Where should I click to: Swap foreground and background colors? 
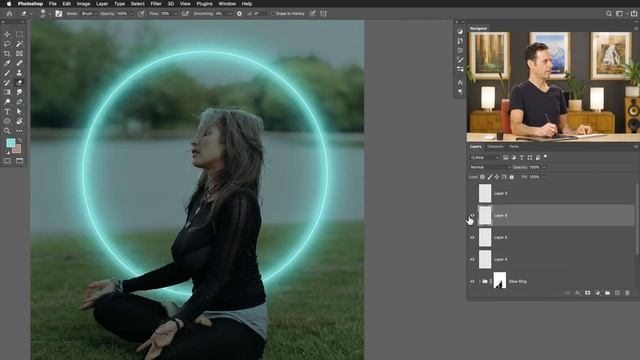click(x=20, y=140)
